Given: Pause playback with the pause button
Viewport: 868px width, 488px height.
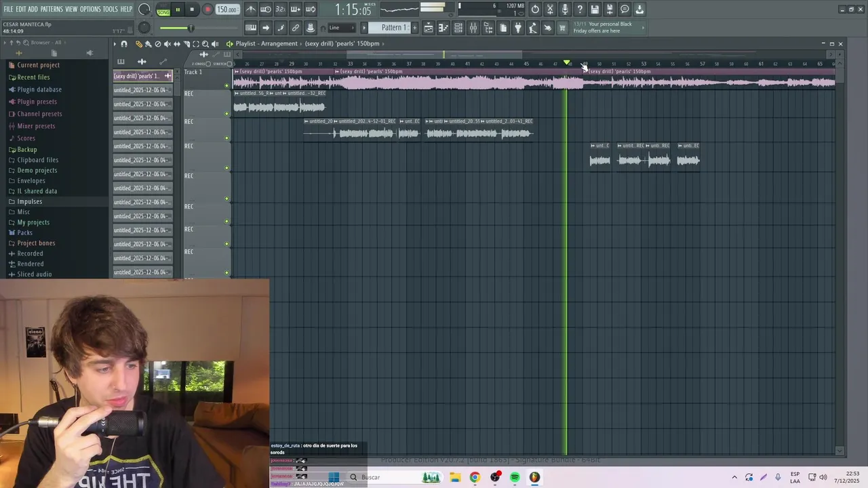Looking at the screenshot, I should pyautogui.click(x=178, y=10).
